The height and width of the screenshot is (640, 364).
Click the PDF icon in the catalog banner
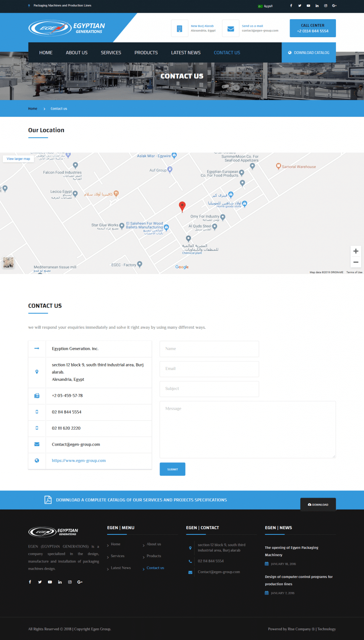point(48,500)
